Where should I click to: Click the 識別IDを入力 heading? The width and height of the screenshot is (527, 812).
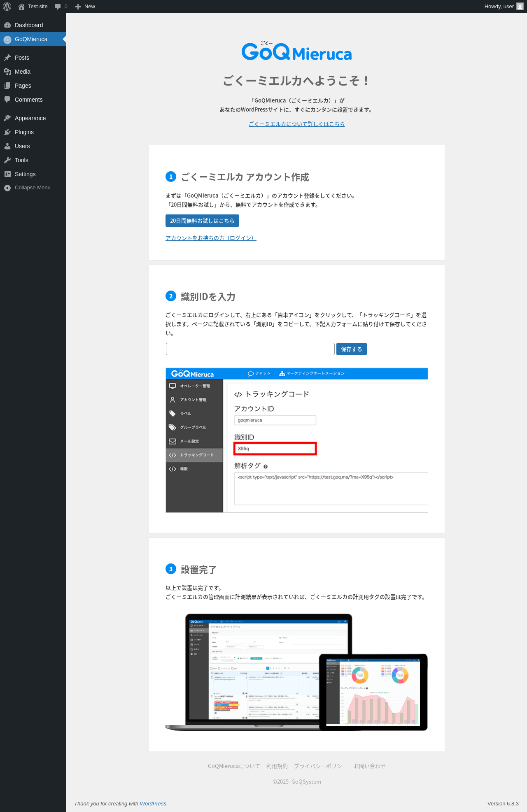coord(208,296)
